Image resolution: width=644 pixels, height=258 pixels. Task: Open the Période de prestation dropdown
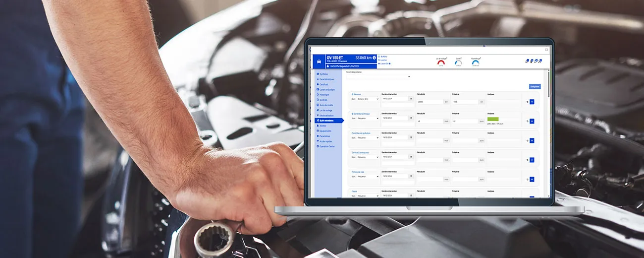coord(378,76)
